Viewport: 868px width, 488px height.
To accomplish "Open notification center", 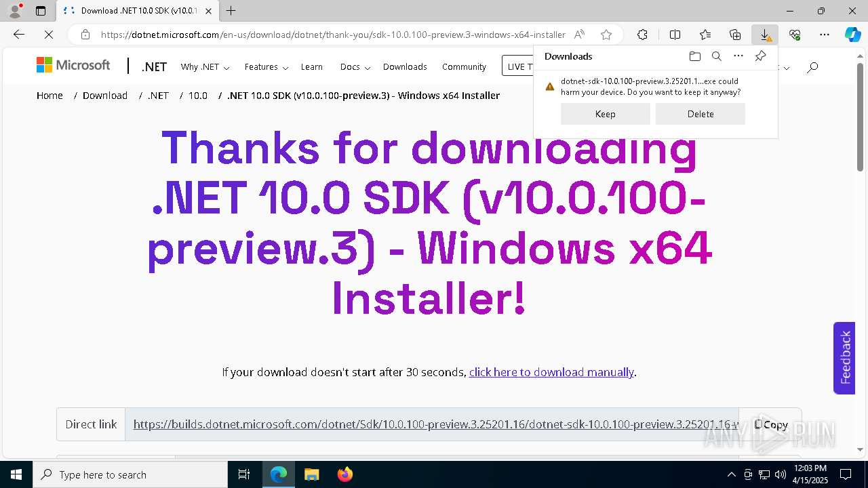I will [846, 474].
